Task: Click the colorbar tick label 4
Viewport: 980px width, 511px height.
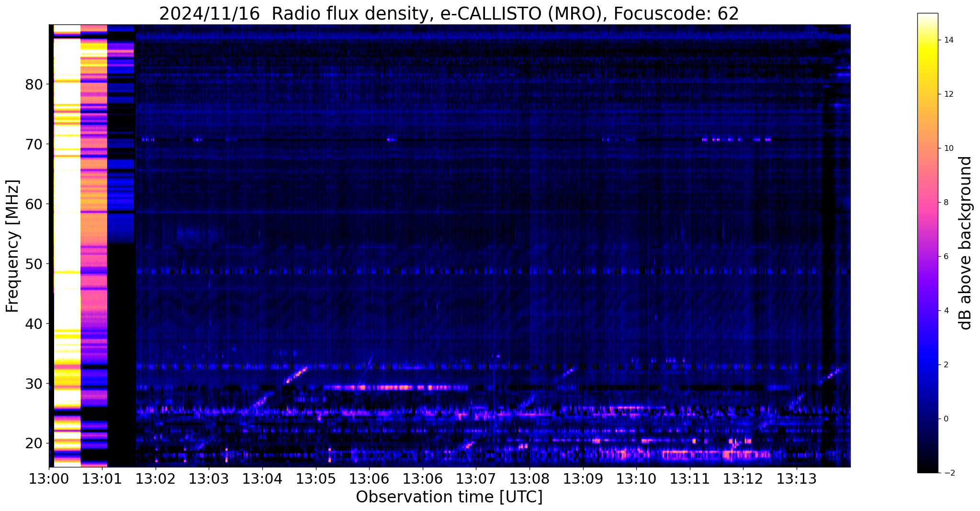Action: [946, 311]
